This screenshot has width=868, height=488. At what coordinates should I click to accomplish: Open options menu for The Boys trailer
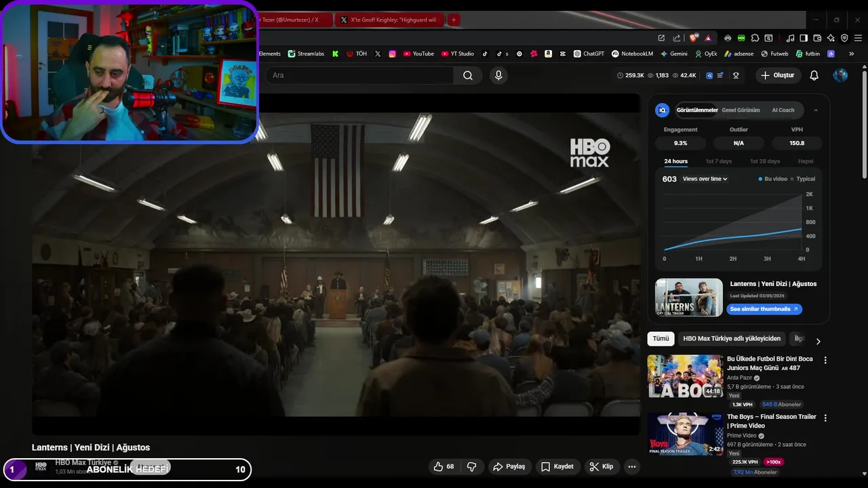[x=825, y=418]
